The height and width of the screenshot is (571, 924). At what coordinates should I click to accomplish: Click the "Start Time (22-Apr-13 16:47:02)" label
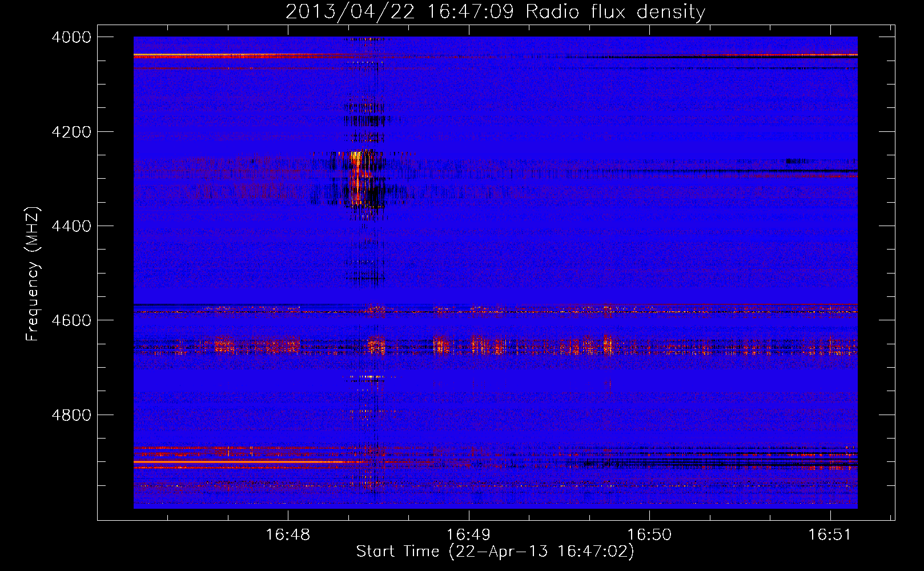[495, 552]
